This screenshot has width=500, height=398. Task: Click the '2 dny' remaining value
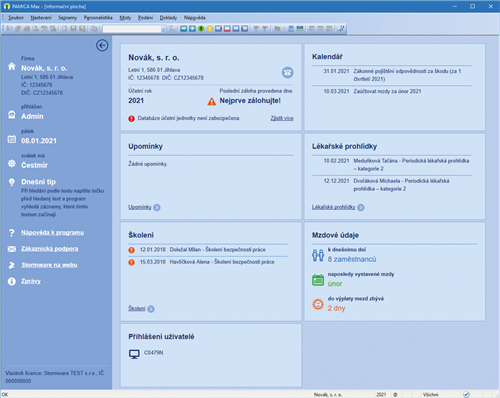(x=336, y=308)
